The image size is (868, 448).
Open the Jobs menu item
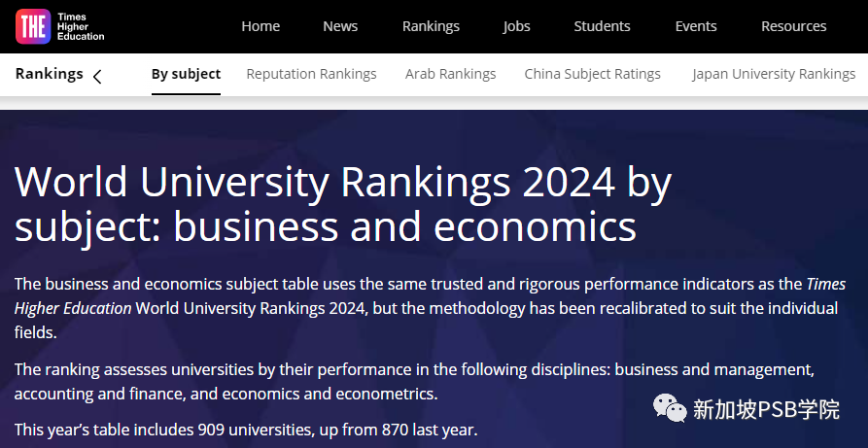(516, 26)
